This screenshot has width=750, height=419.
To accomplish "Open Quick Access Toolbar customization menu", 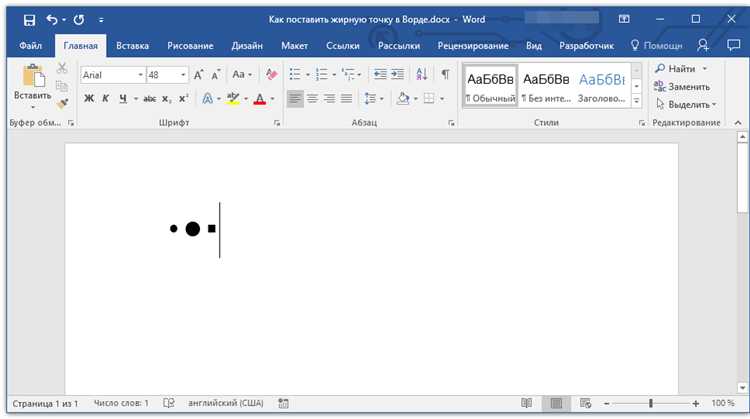I will point(101,20).
